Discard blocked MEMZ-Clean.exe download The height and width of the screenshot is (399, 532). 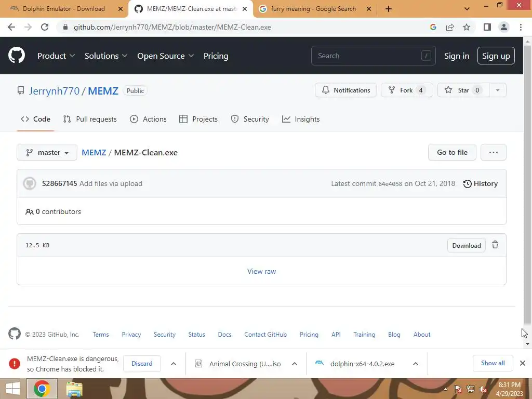click(142, 363)
